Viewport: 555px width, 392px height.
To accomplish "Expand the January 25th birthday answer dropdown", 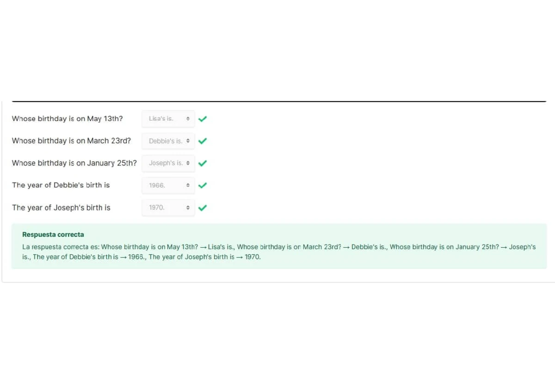I will (x=168, y=163).
